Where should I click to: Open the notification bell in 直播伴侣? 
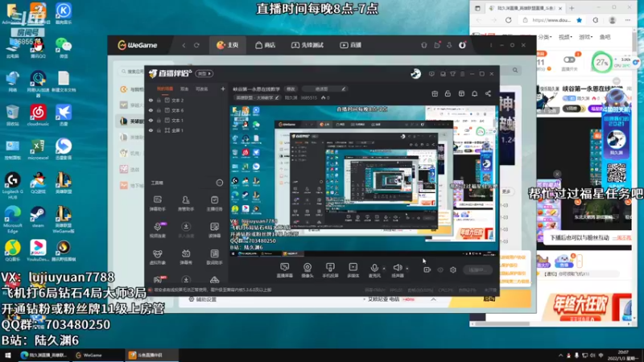tap(474, 94)
